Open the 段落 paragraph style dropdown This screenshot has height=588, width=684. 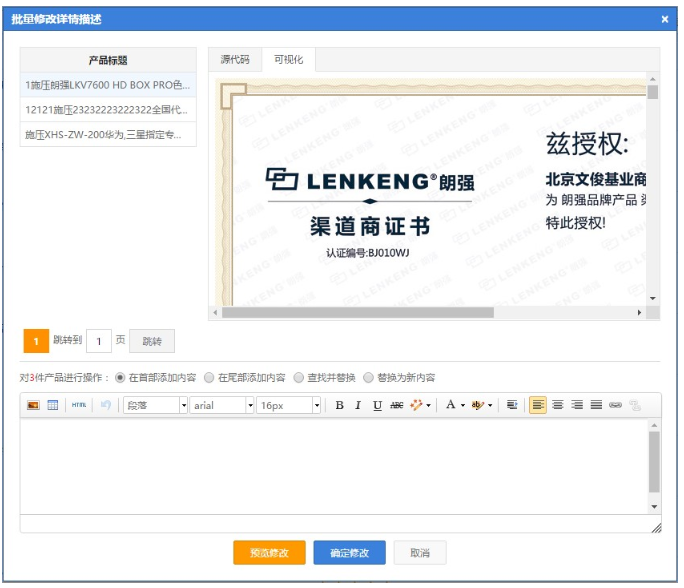pos(156,405)
